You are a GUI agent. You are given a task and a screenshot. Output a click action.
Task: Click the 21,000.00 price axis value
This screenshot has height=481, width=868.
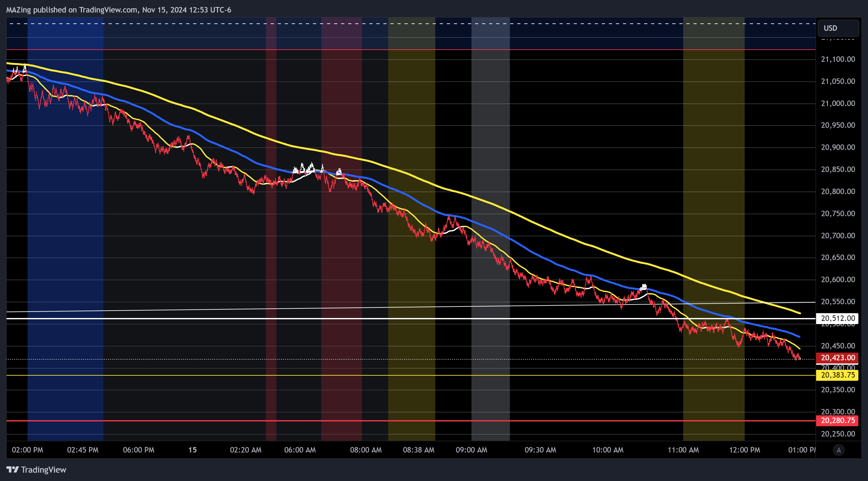[838, 103]
